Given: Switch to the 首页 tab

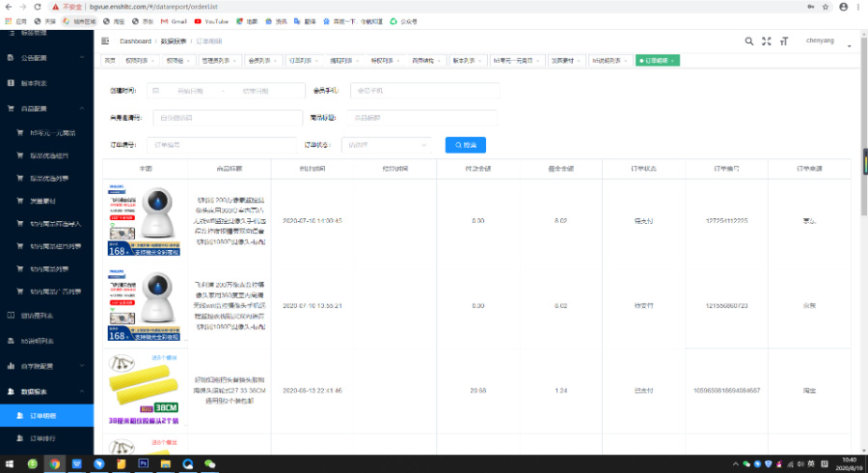Looking at the screenshot, I should (110, 60).
